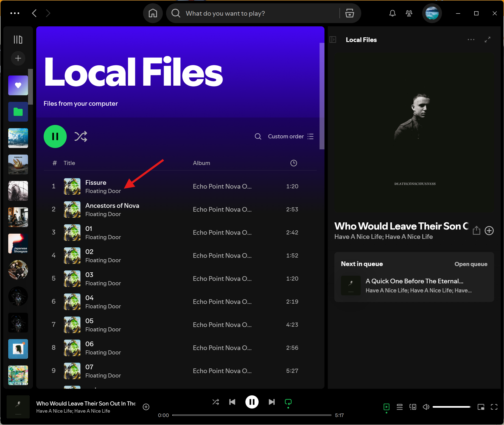
Task: Click the now playing thumbnail in the bottom bar
Action: click(x=18, y=407)
